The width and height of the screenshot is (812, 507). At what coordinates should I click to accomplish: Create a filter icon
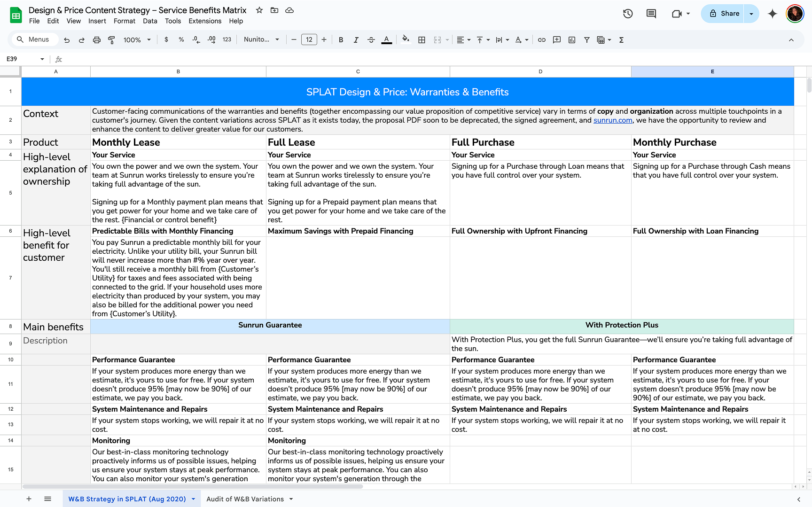tap(587, 40)
